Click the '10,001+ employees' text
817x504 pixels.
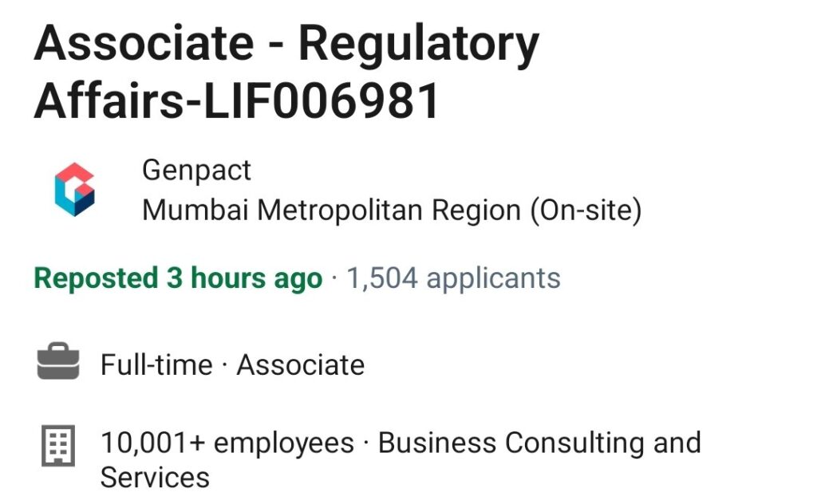(227, 443)
